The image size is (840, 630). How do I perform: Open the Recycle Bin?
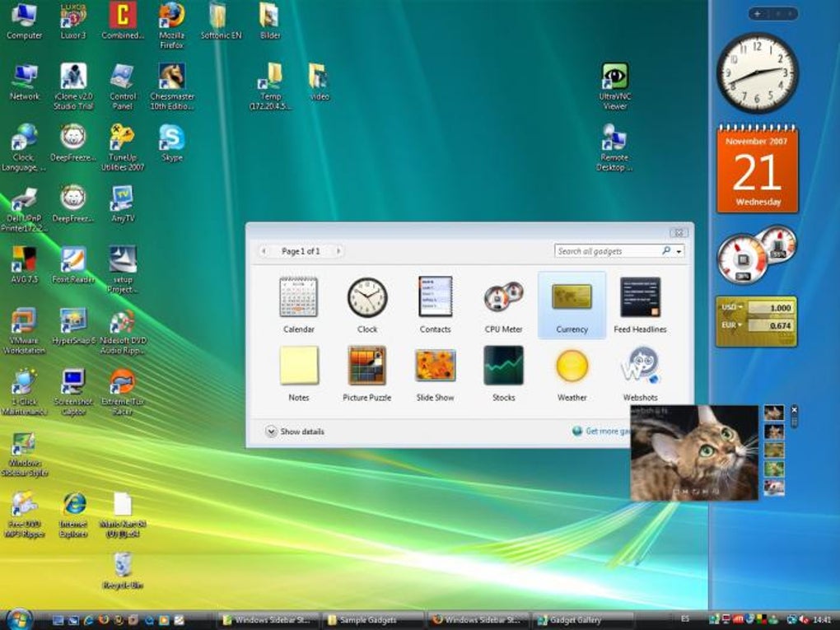[x=123, y=571]
